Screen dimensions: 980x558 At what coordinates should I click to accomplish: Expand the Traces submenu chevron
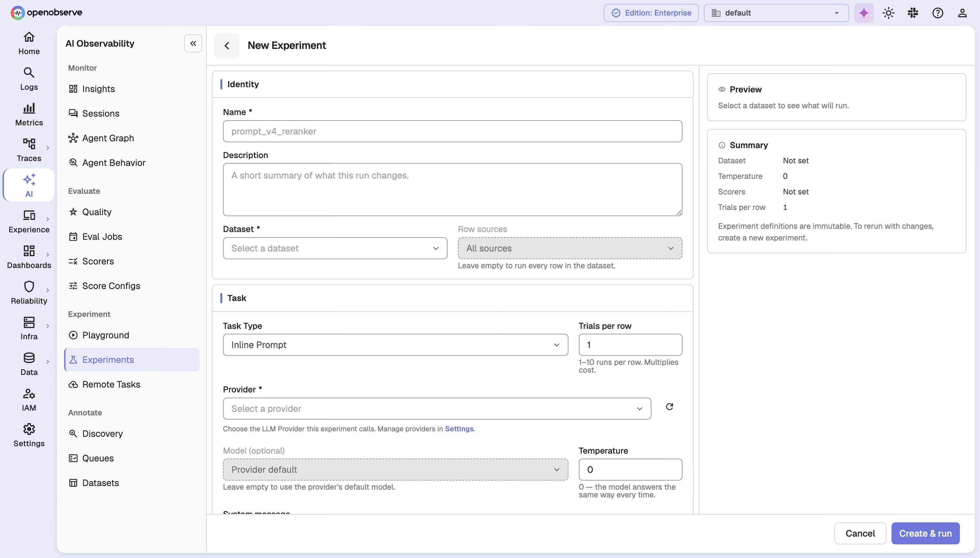pyautogui.click(x=48, y=147)
